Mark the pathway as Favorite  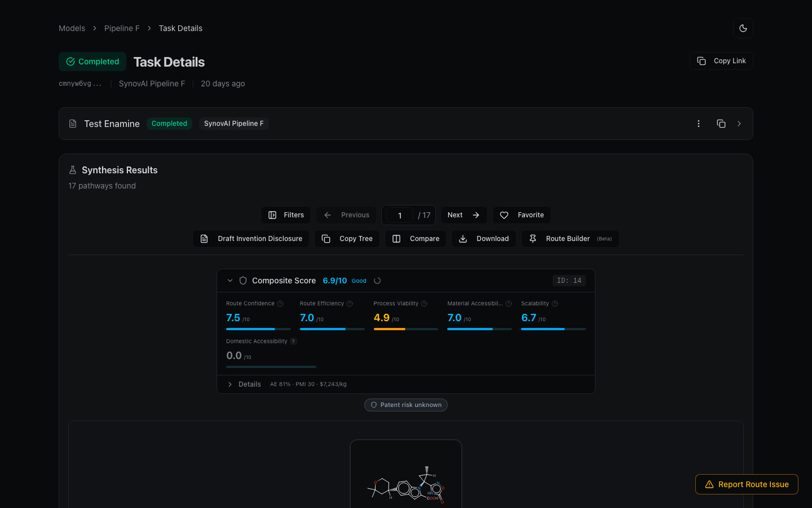pos(522,215)
